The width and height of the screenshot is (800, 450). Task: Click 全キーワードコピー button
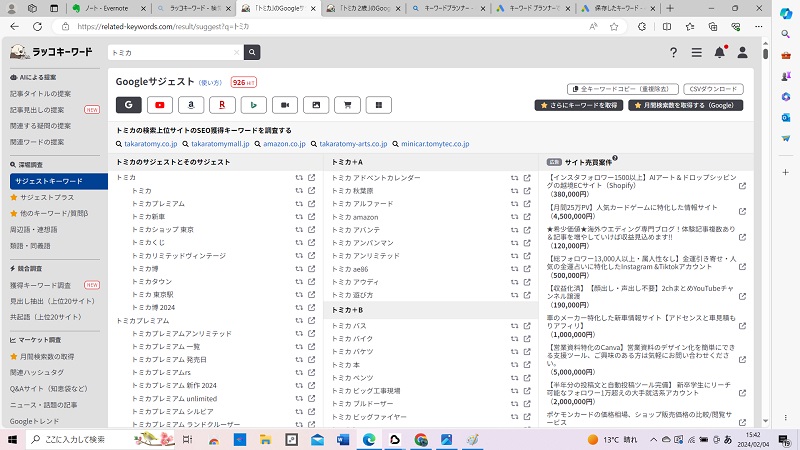coord(622,89)
